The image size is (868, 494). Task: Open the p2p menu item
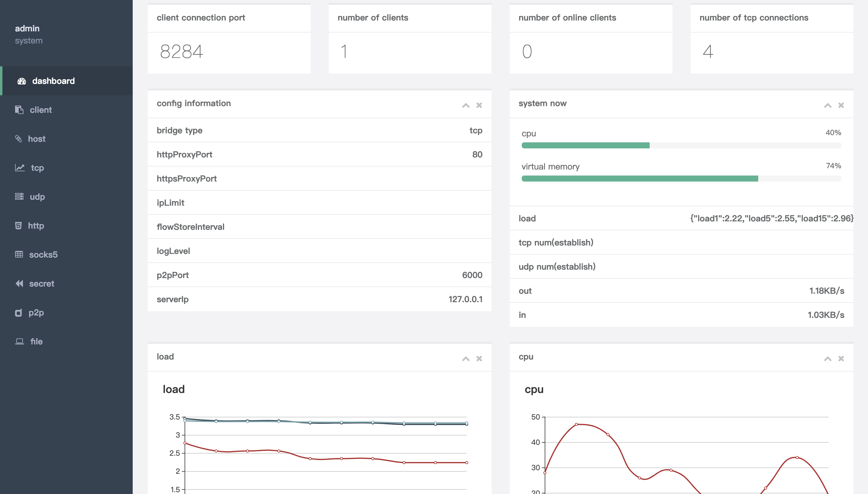[x=36, y=312]
